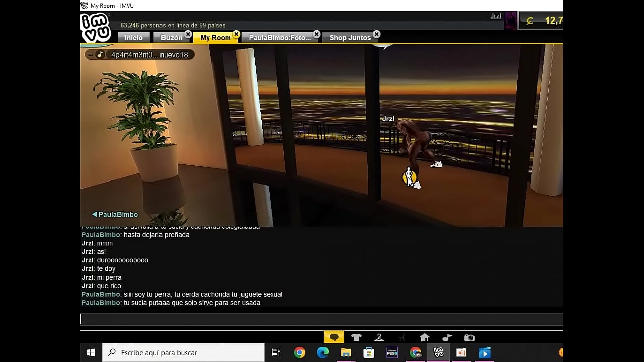Click the PaulaBimbo off-screen arrow label
This screenshot has width=644, height=362.
click(115, 214)
